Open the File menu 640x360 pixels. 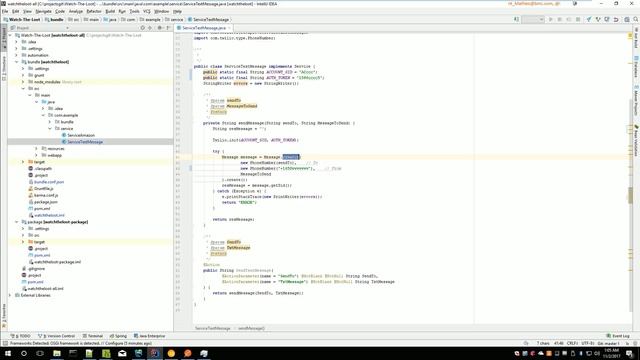point(5,11)
